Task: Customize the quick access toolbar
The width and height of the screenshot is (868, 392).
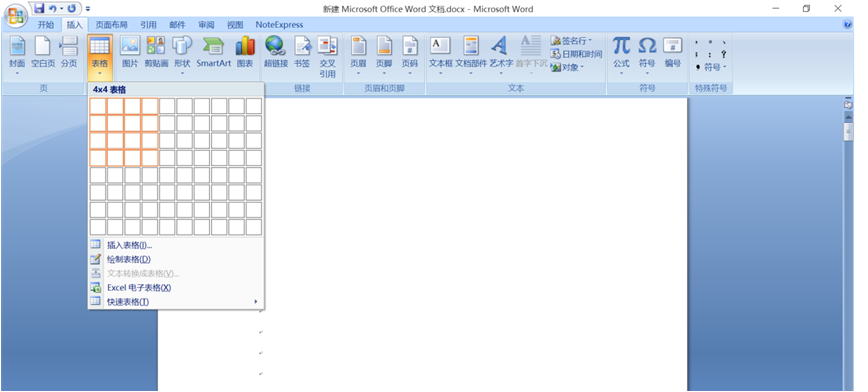Action: click(88, 9)
